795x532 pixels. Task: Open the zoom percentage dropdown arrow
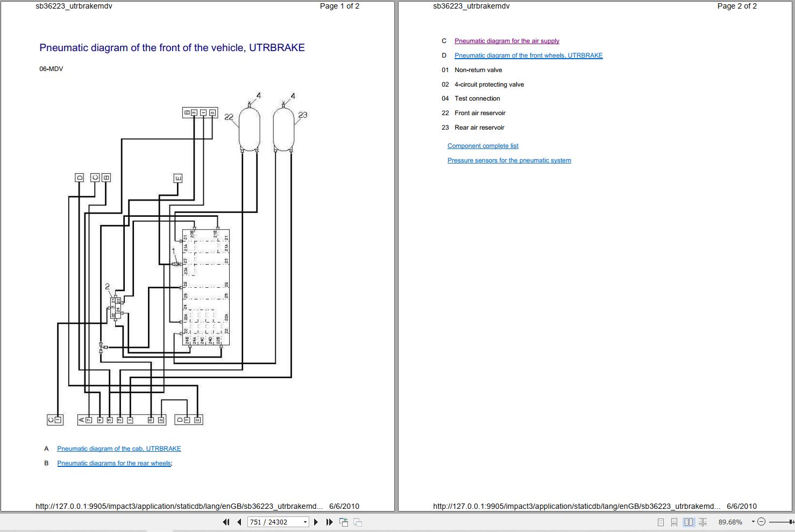[x=753, y=522]
